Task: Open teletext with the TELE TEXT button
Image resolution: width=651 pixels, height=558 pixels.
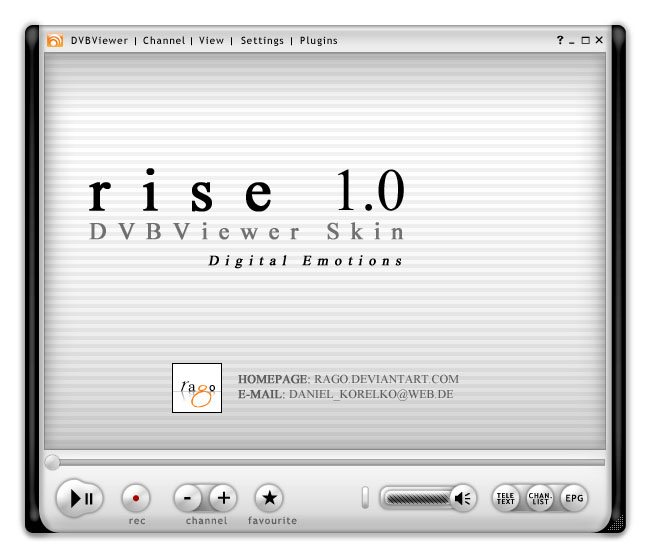Action: pyautogui.click(x=505, y=498)
